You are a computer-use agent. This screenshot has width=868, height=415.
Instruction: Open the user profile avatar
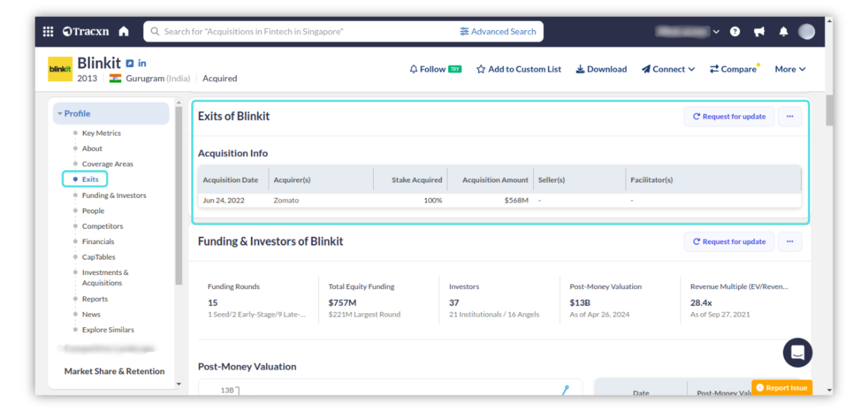point(806,31)
